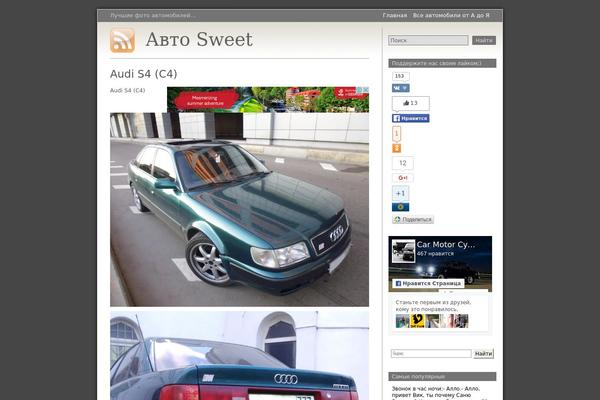Click the VK like button

[x=401, y=88]
